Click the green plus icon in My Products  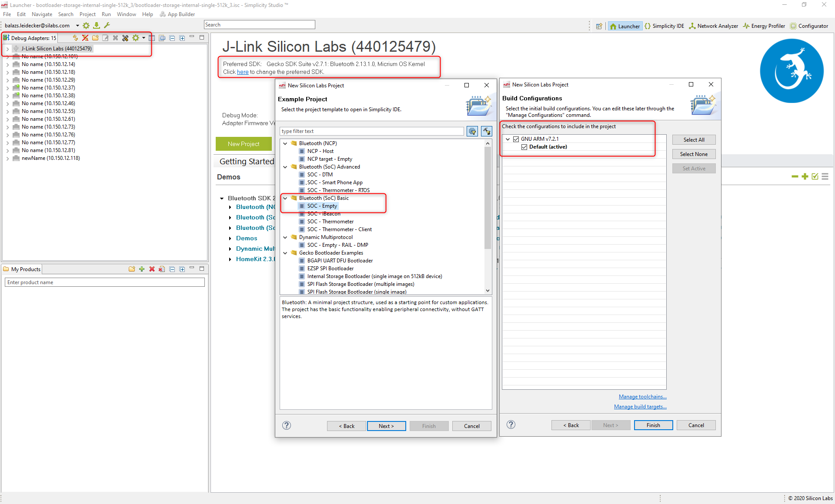coord(142,269)
